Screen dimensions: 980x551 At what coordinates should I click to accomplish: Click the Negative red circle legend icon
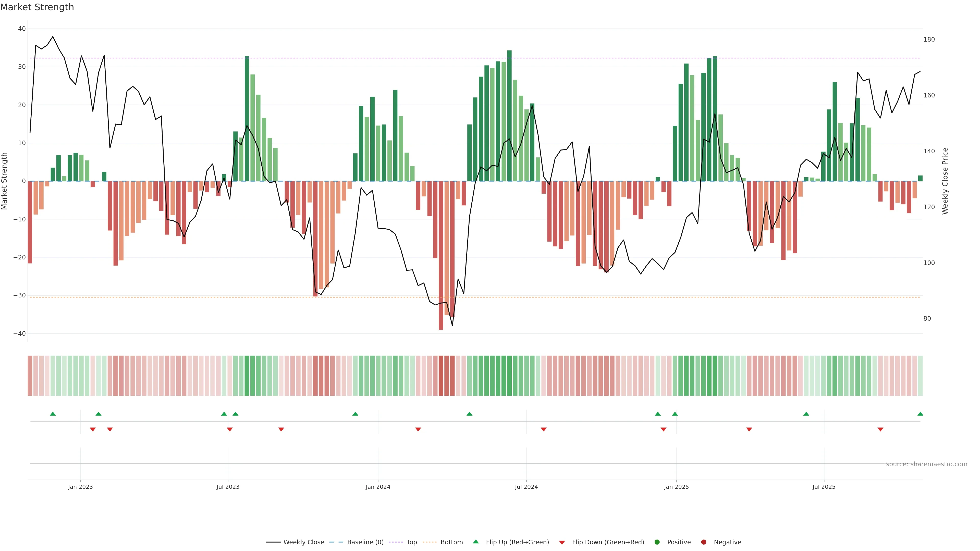point(703,542)
